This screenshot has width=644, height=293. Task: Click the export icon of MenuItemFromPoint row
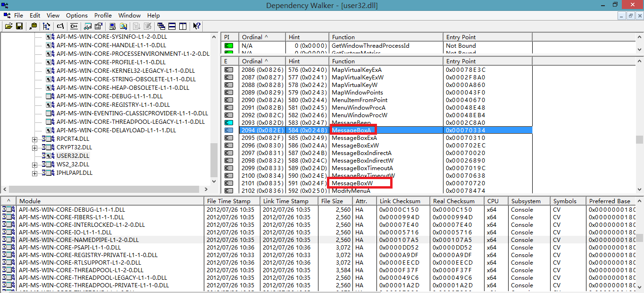point(229,100)
